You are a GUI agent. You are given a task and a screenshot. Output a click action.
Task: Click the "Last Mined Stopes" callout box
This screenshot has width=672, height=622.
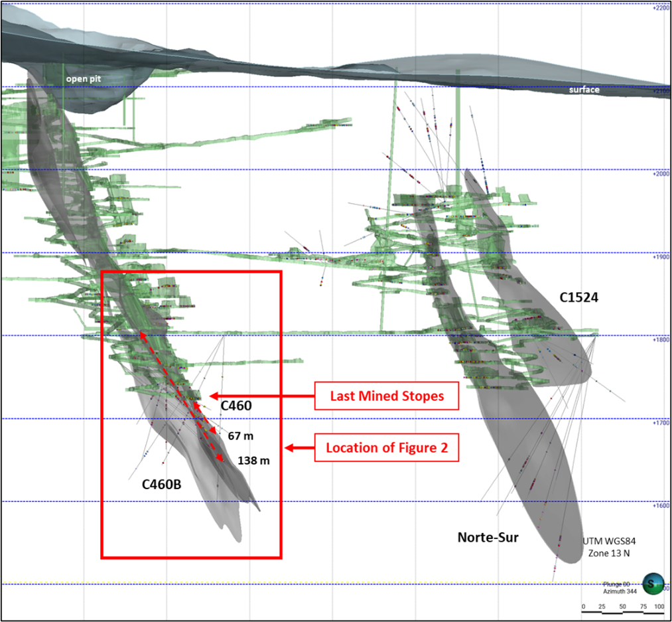(387, 396)
